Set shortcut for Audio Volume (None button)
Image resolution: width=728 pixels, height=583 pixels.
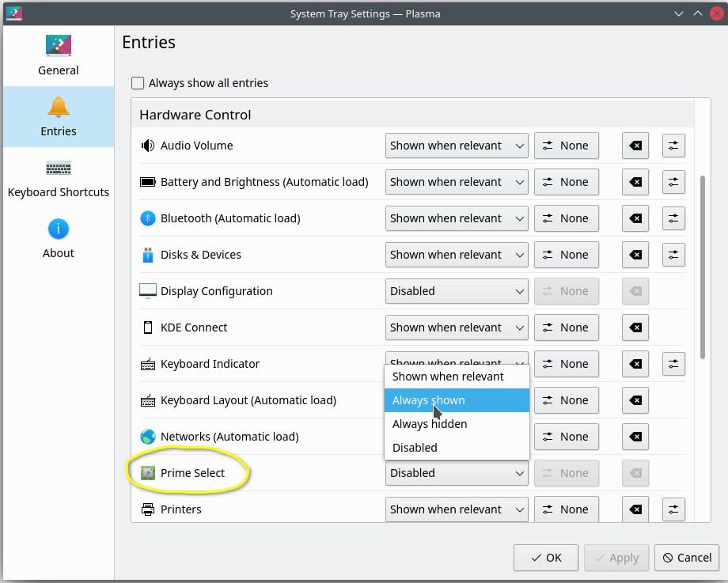(567, 146)
